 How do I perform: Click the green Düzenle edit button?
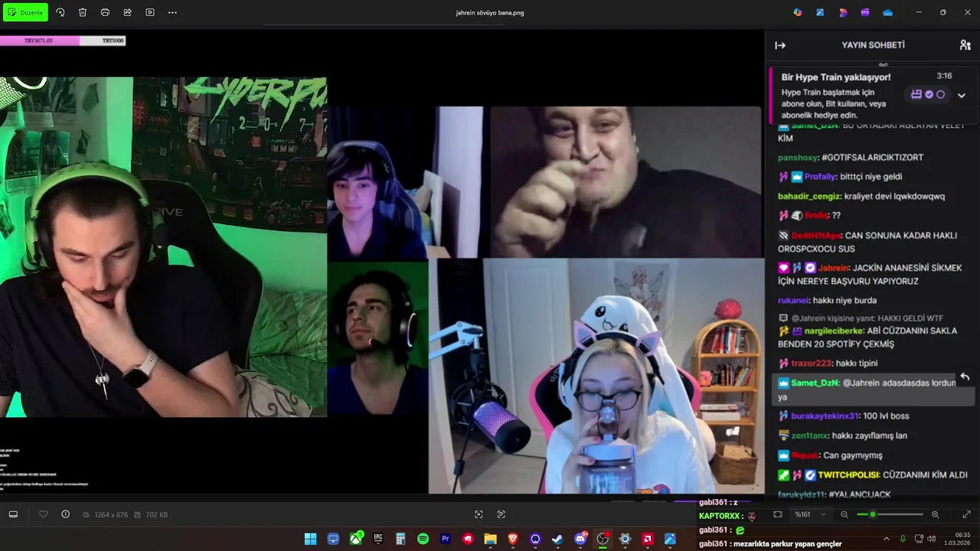[26, 12]
